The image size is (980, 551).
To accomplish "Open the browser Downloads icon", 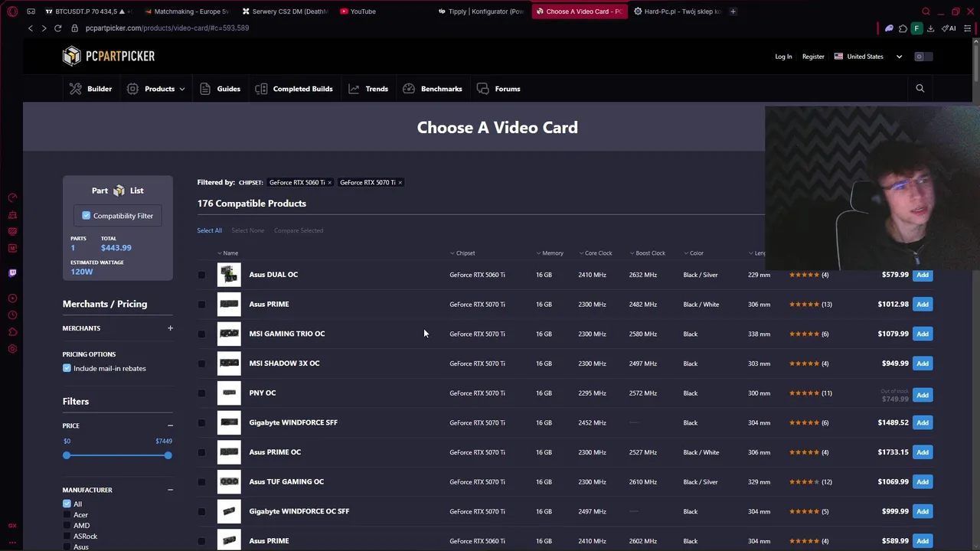I will click(x=930, y=28).
